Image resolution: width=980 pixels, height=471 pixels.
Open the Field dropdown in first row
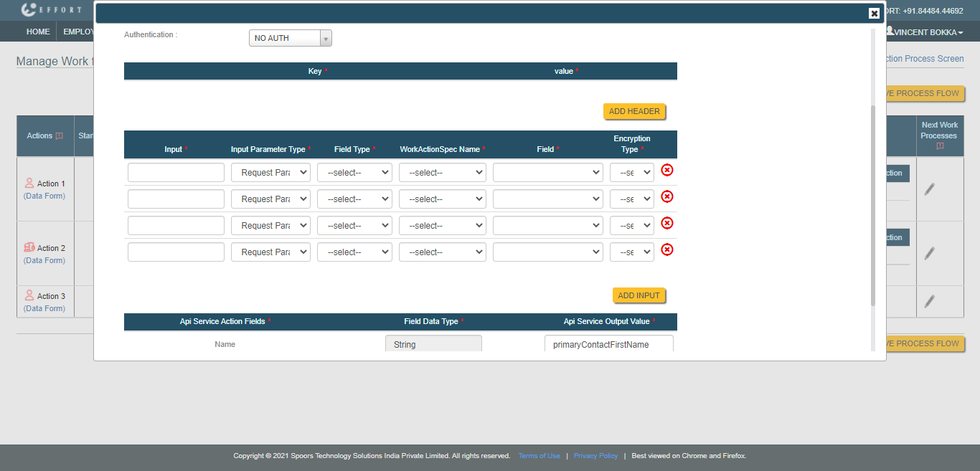547,173
